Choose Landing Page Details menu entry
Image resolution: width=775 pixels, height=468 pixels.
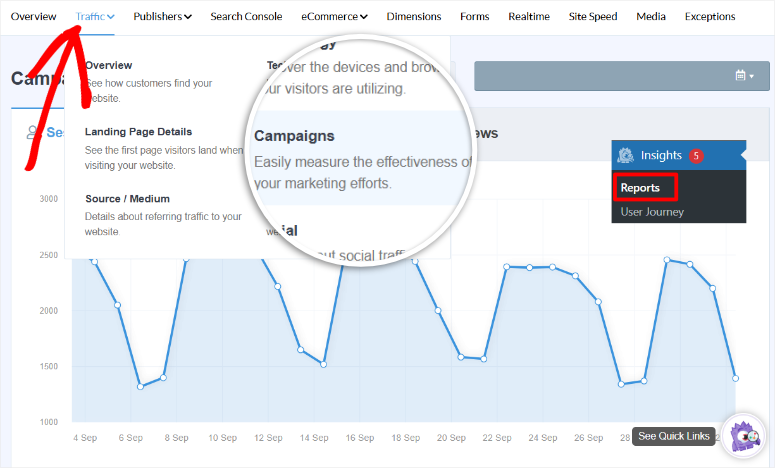coord(138,132)
